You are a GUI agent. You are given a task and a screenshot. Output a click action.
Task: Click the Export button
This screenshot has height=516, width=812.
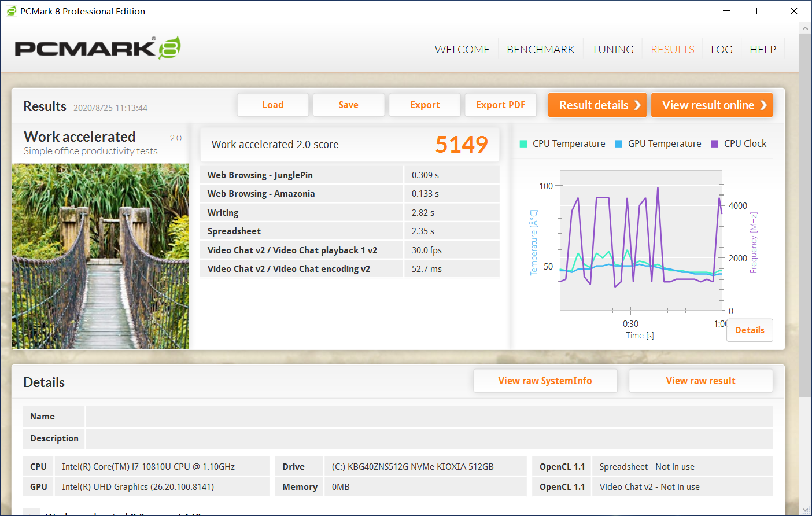425,105
